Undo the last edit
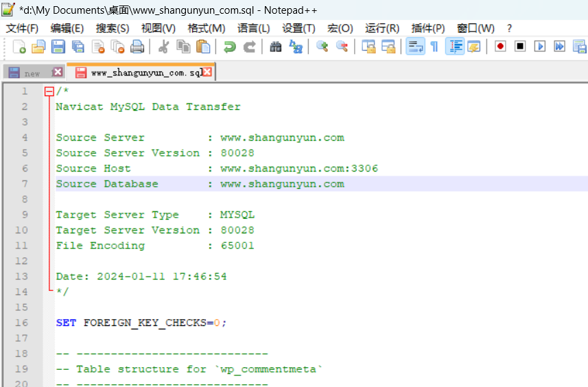The width and height of the screenshot is (588, 387). click(x=230, y=47)
